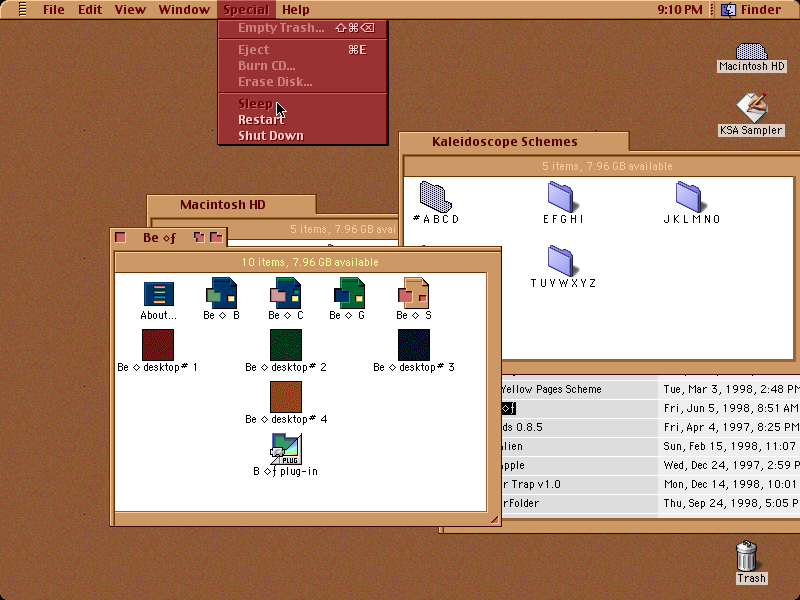Click the Kaleidoscope Schemes window title
Image resolution: width=800 pixels, height=600 pixels.
coord(505,141)
